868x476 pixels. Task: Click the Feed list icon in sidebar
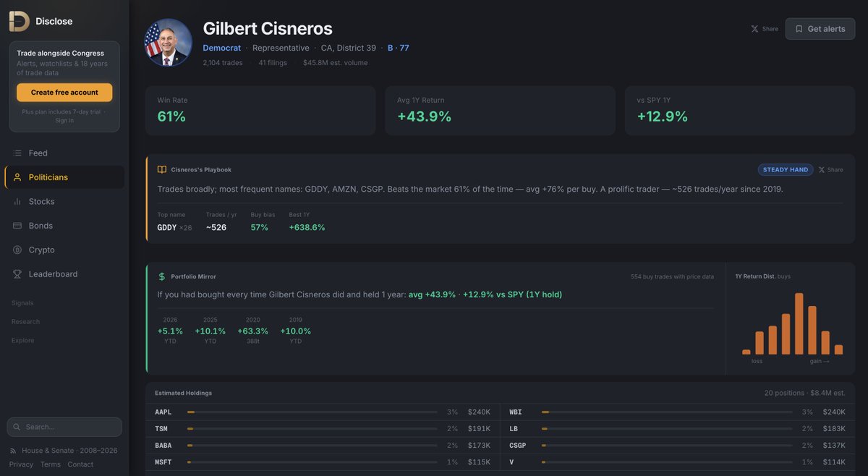pyautogui.click(x=17, y=153)
